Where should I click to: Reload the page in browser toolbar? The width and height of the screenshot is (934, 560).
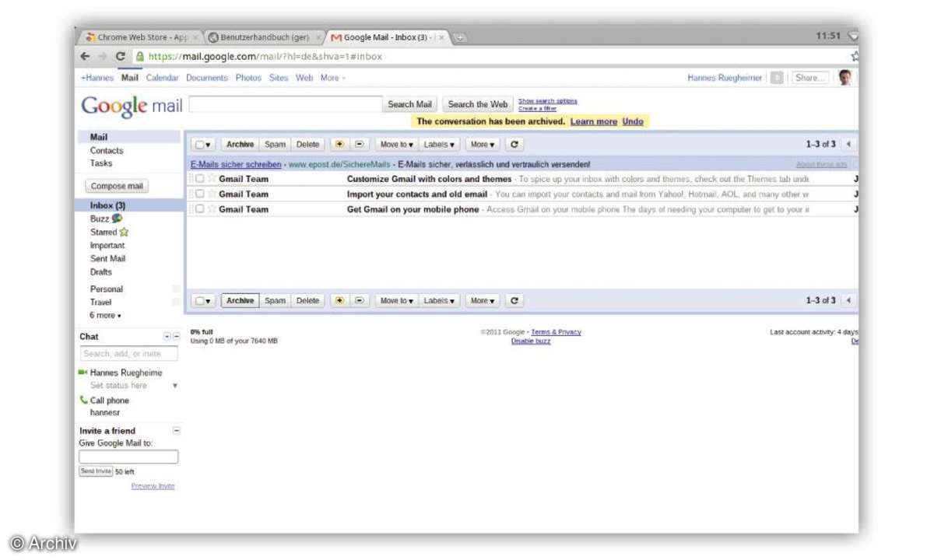pos(121,56)
